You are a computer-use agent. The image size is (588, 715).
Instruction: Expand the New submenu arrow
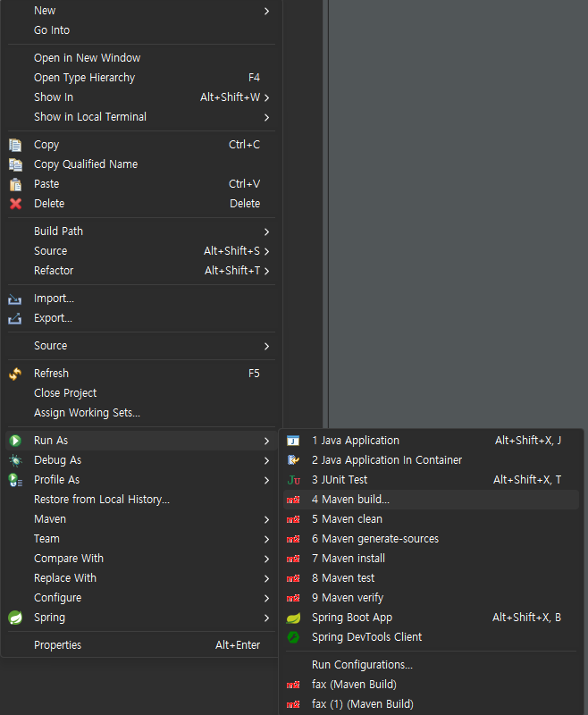tap(266, 11)
